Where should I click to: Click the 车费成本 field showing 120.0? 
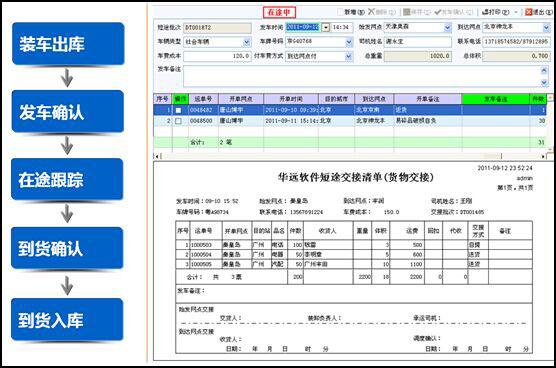(217, 56)
